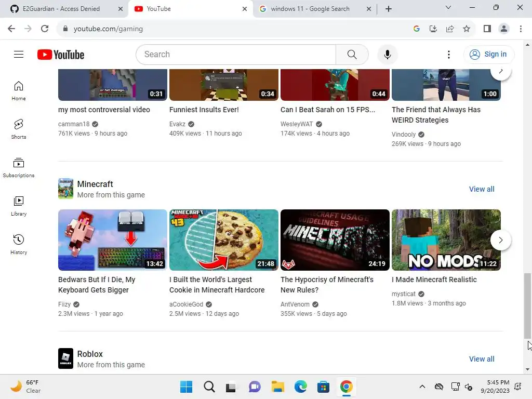
Task: Open Chrome three-dot menu
Action: pyautogui.click(x=521, y=29)
